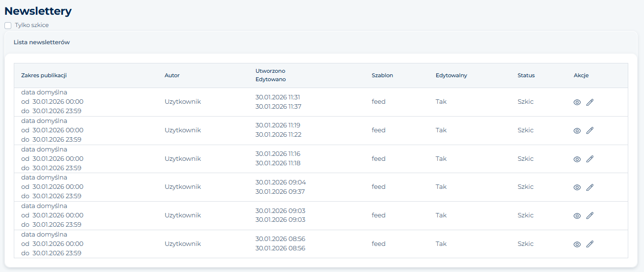Preview the newsletter created at 08:56
Viewport: 644px width, 272px height.
(577, 244)
